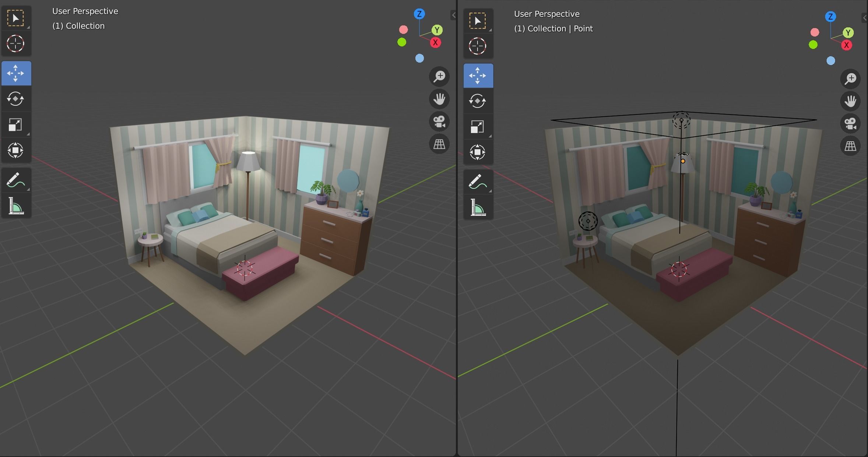The width and height of the screenshot is (868, 457).
Task: Click zoom magnifier in right viewport
Action: 850,78
